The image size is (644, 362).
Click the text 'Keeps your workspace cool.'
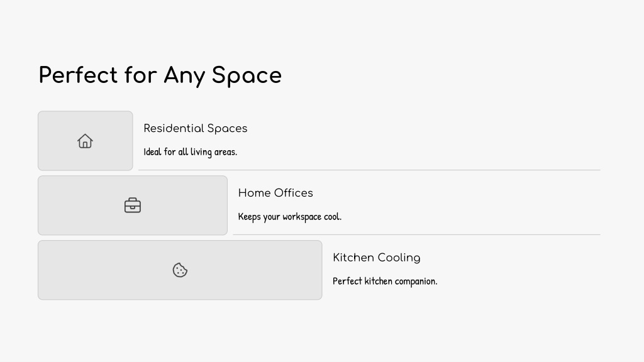(290, 217)
